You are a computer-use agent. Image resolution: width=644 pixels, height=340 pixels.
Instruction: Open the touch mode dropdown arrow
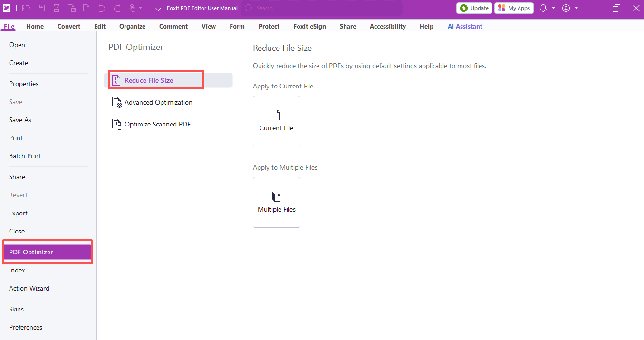click(141, 8)
